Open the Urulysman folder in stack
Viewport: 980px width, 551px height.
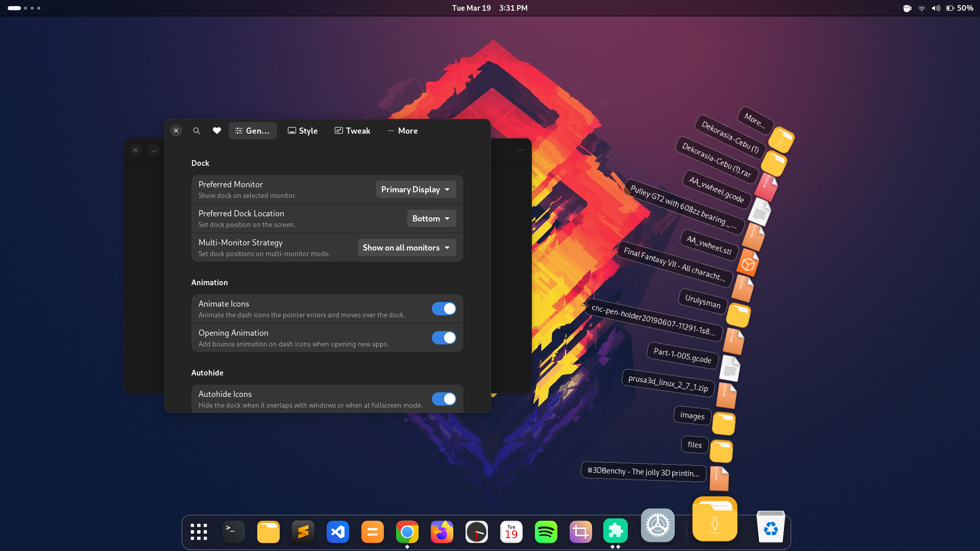click(x=738, y=314)
